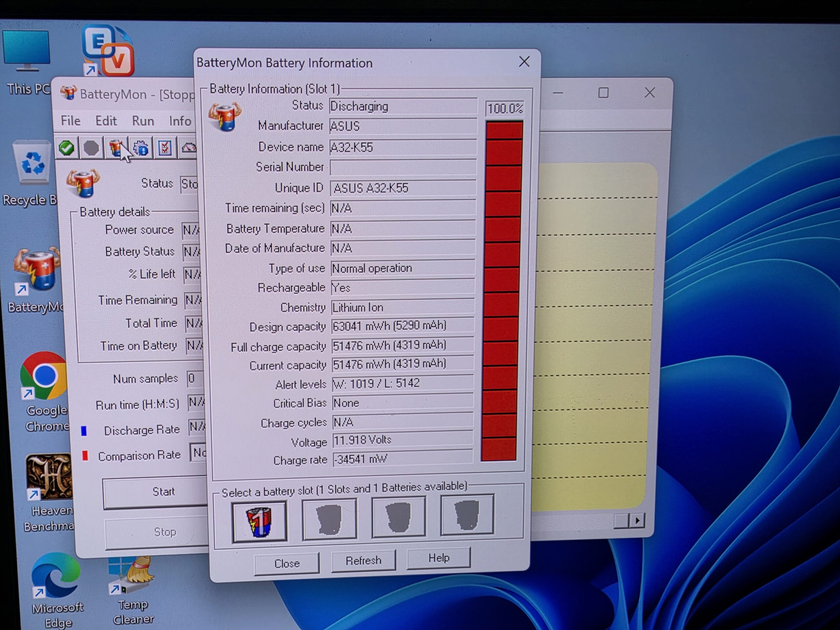Select battery slot 1 icon
The width and height of the screenshot is (840, 630).
(259, 521)
